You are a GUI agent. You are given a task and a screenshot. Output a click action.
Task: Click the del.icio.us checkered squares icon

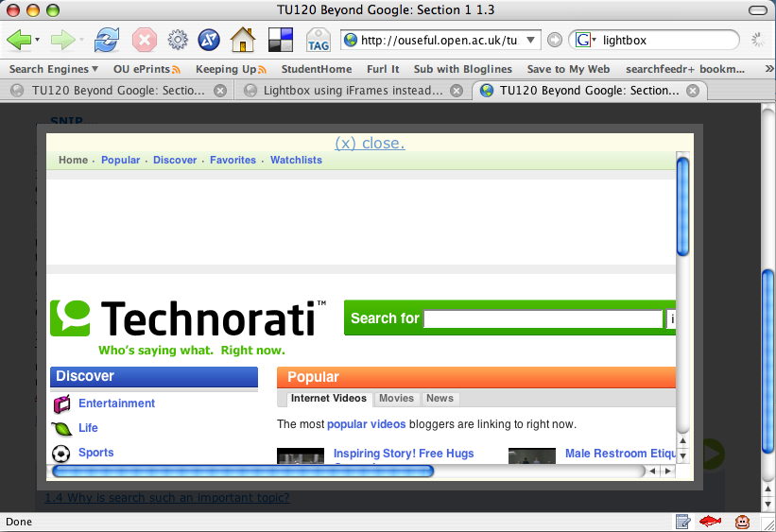281,40
